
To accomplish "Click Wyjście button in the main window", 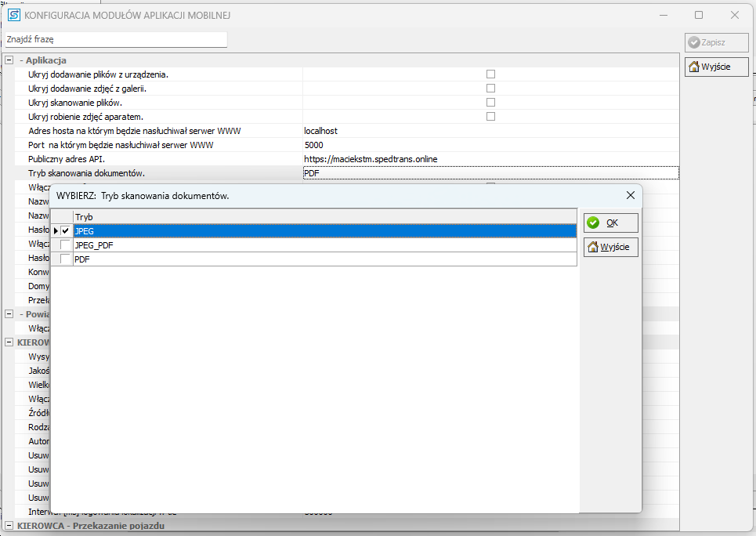I will [x=717, y=67].
